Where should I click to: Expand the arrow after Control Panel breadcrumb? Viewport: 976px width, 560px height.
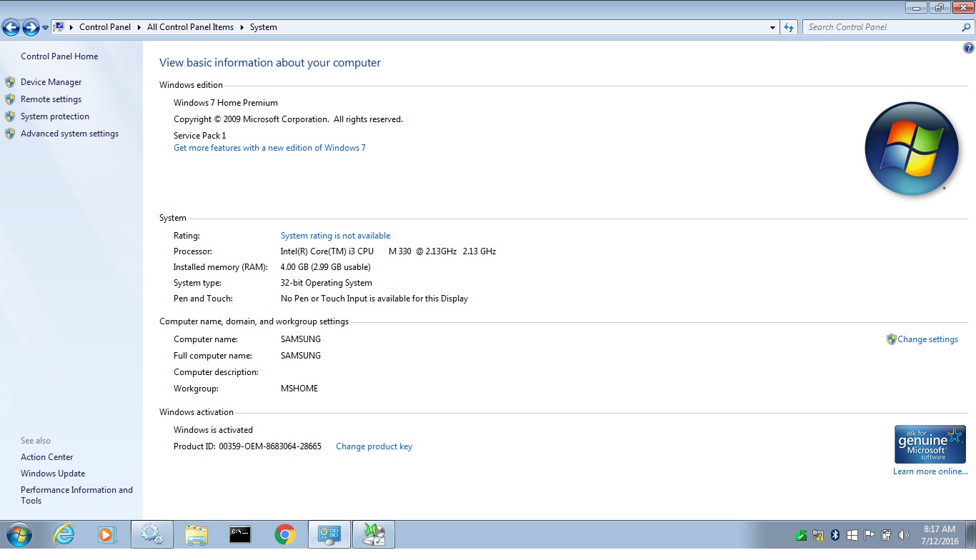139,27
